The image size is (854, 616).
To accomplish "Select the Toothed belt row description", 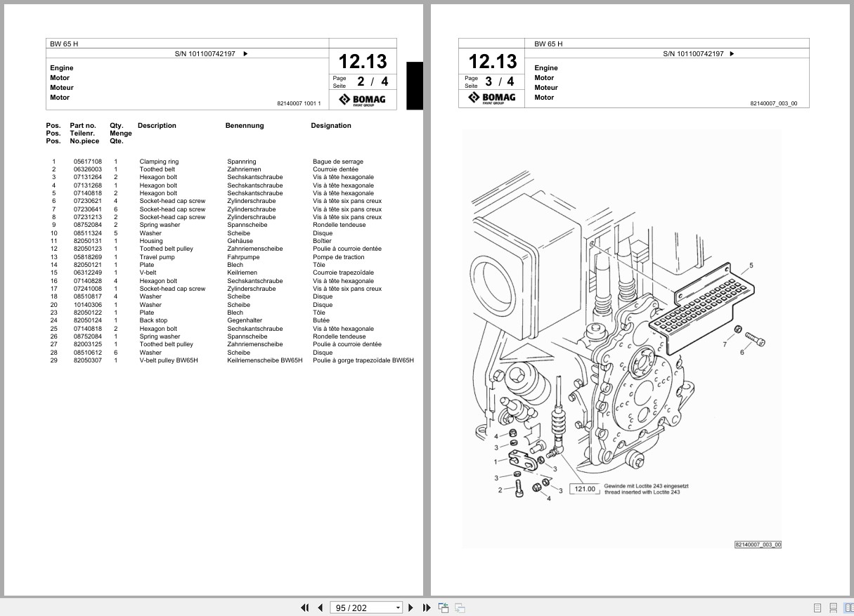I will 157,169.
